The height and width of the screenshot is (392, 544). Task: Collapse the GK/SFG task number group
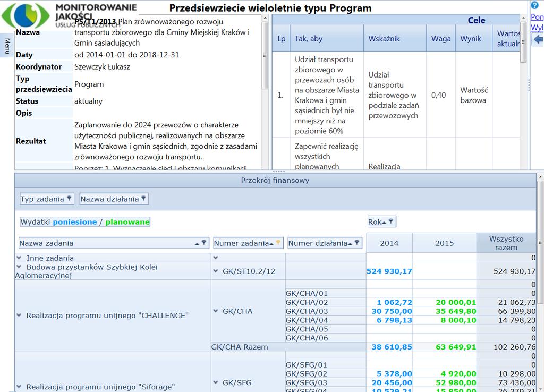click(216, 382)
